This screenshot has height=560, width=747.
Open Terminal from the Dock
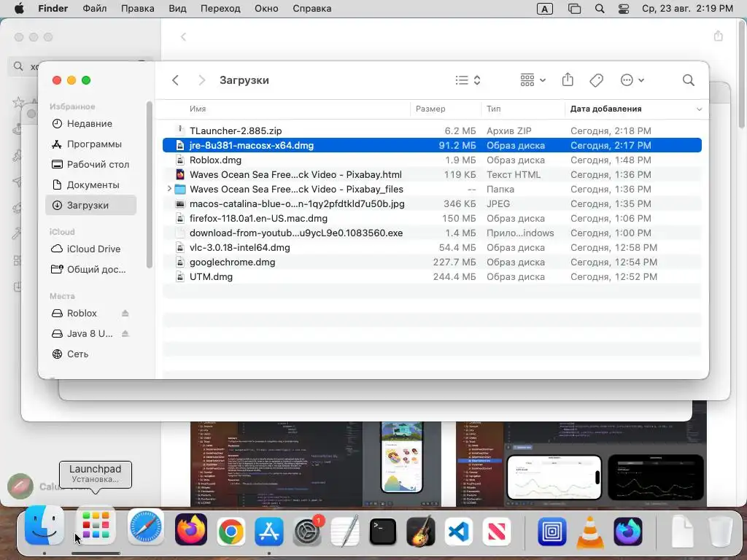pos(383,532)
